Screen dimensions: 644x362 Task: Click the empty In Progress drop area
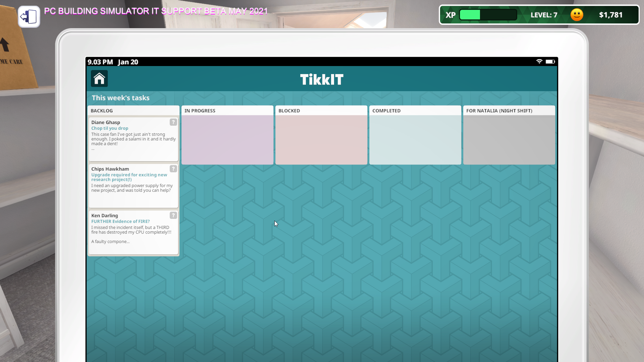227,140
